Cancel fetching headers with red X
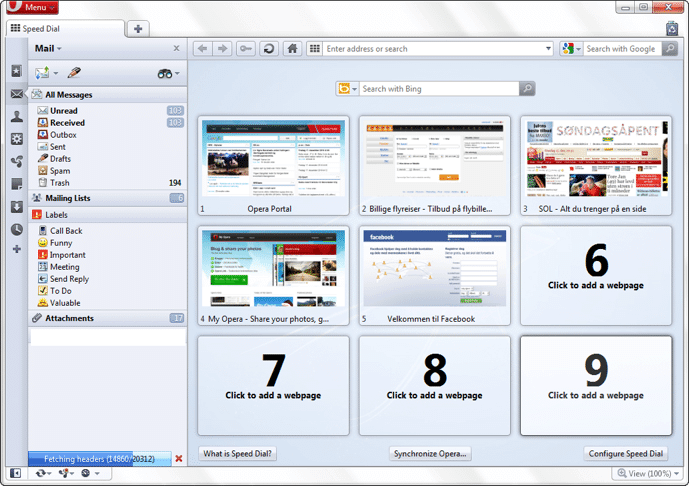The width and height of the screenshot is (689, 486). [179, 459]
